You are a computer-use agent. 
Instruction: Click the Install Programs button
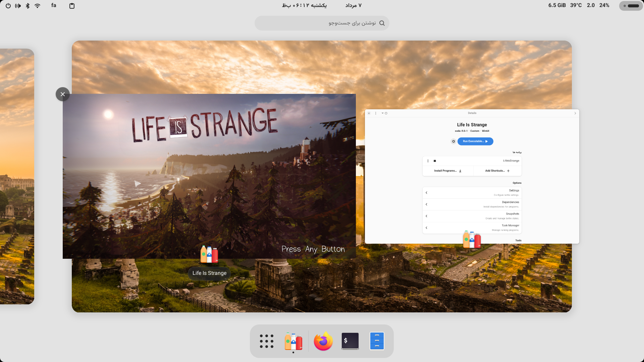pyautogui.click(x=448, y=171)
